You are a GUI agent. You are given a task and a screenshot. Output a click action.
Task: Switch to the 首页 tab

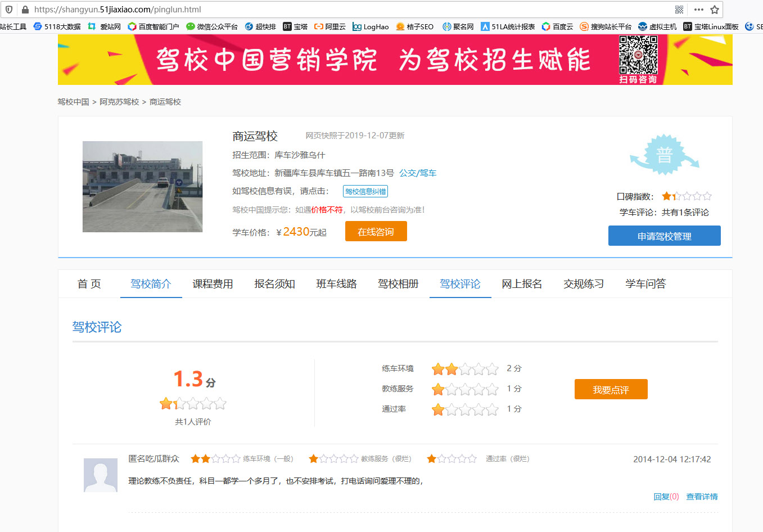tap(89, 284)
